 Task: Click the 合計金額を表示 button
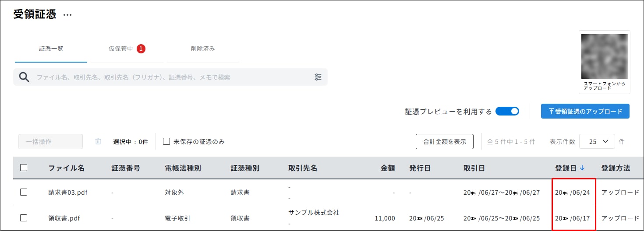coord(445,141)
